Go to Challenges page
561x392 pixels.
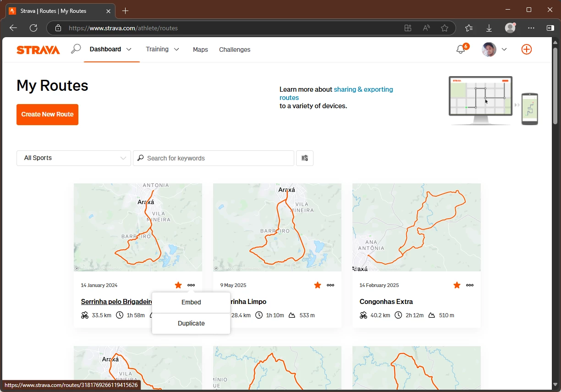click(x=235, y=50)
